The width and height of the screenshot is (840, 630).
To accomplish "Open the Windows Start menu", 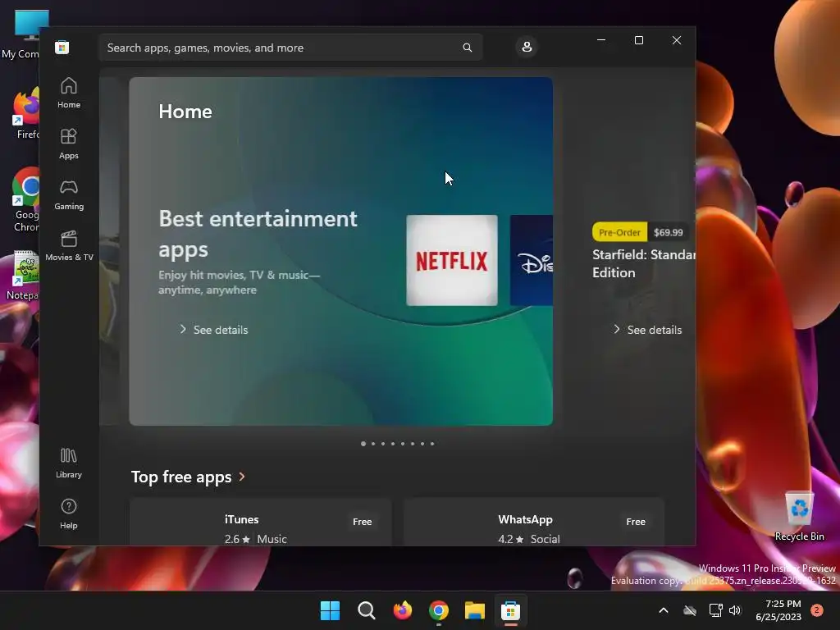I will pos(330,610).
